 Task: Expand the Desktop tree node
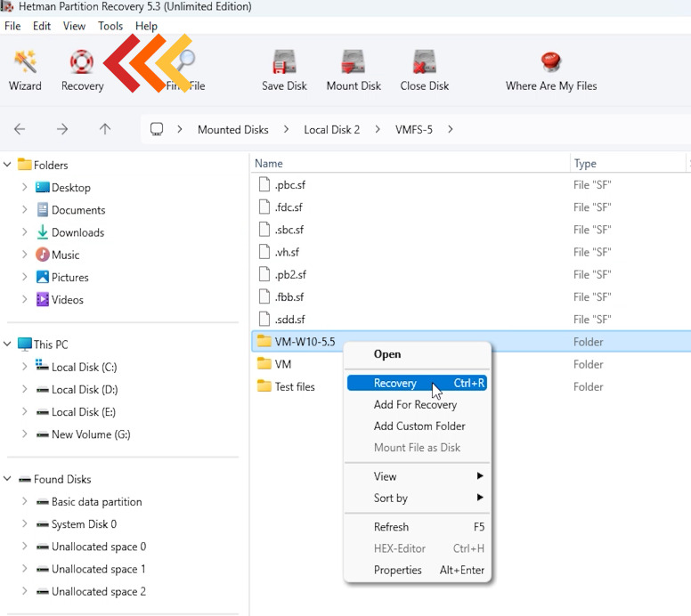point(25,187)
